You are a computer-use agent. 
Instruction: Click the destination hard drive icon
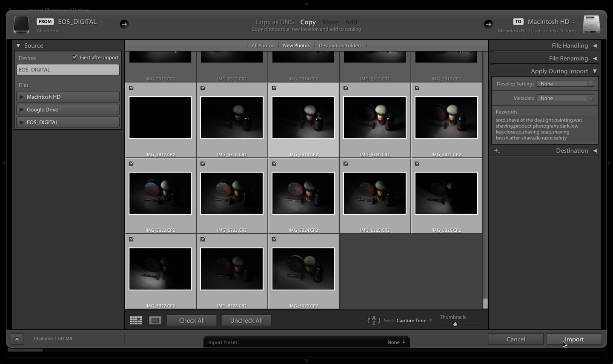(591, 24)
